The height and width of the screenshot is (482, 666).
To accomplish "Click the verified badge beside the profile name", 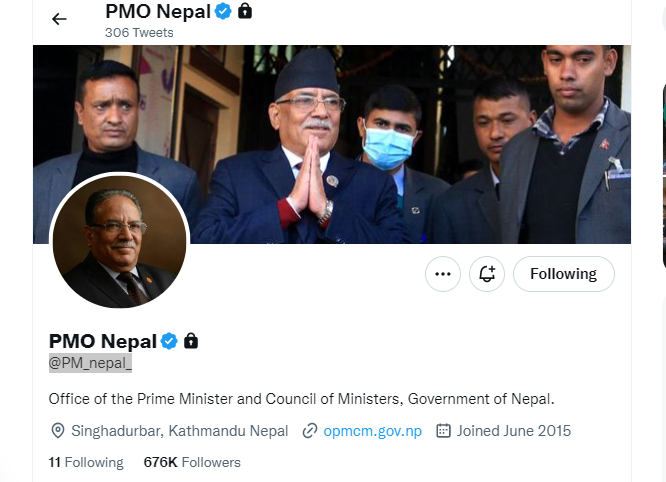I will click(x=170, y=341).
